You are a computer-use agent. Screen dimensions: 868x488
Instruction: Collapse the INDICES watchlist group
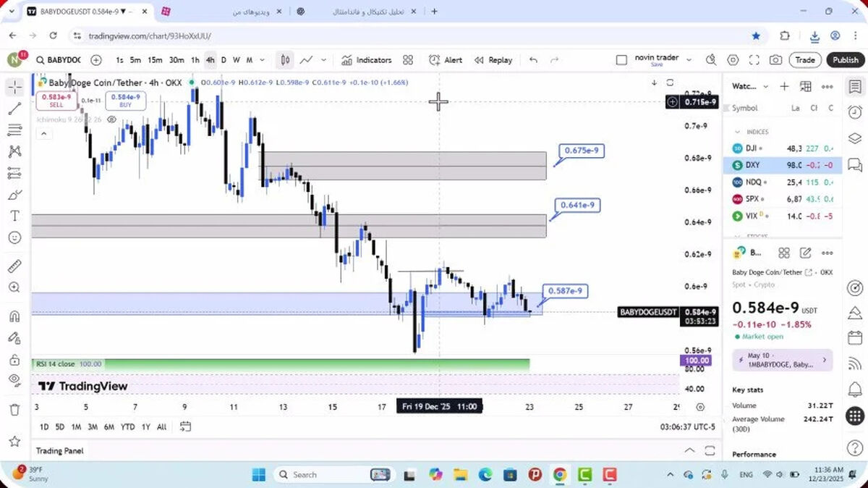(x=738, y=132)
